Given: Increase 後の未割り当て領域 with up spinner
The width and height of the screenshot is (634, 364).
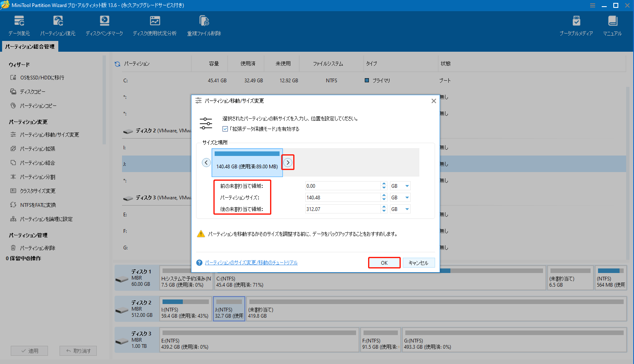Looking at the screenshot, I should click(x=384, y=207).
